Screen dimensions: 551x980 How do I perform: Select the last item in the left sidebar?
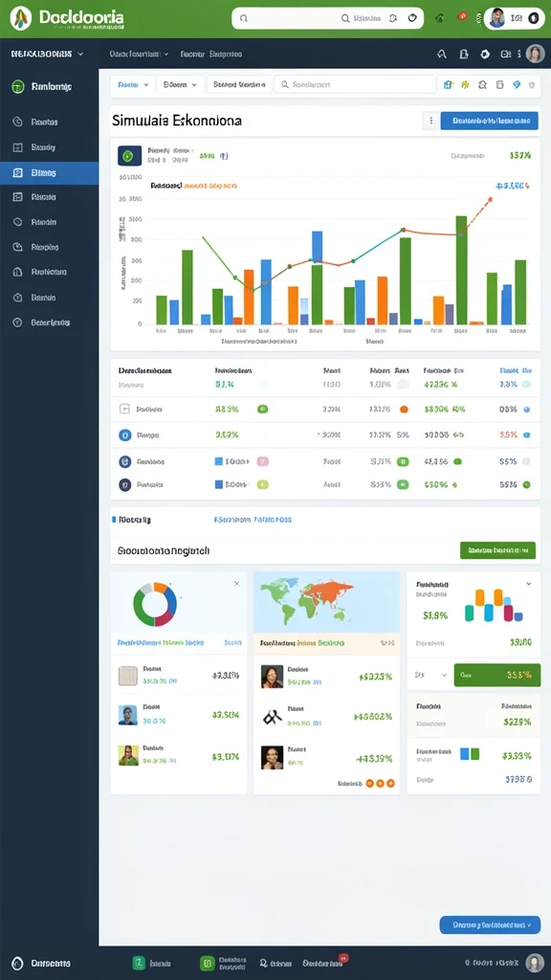point(50,323)
